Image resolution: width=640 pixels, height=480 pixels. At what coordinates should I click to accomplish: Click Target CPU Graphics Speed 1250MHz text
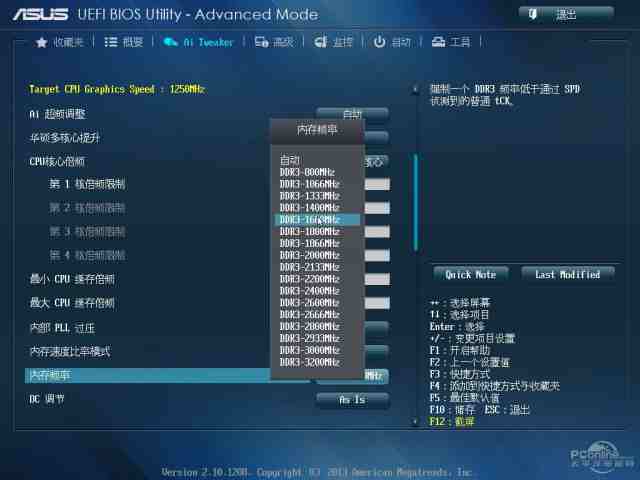(117, 89)
